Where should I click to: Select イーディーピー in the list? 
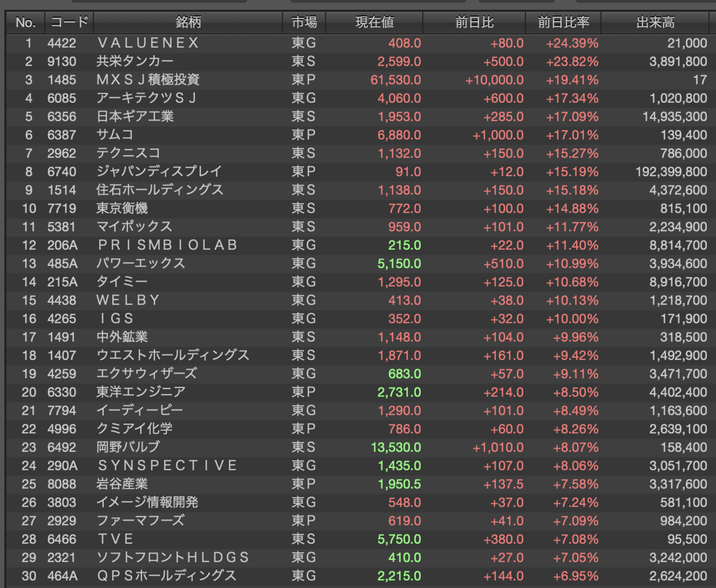point(140,411)
